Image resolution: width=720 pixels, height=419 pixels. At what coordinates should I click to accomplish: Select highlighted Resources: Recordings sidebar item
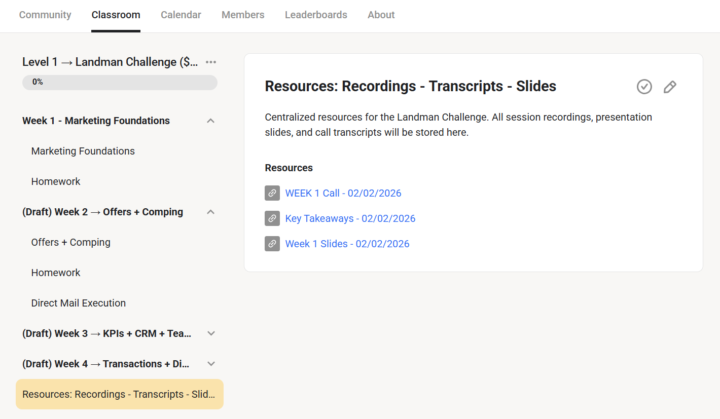119,394
